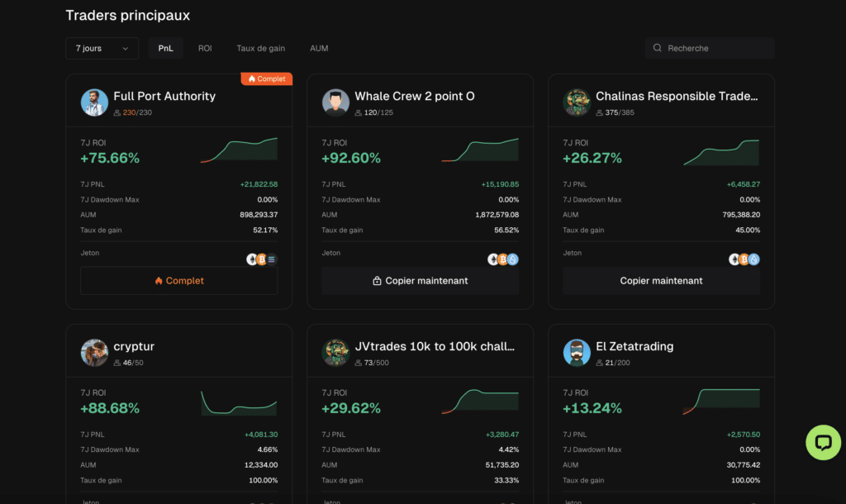The width and height of the screenshot is (846, 504).
Task: Click the 56.52% Taux de gain value
Action: coord(506,230)
